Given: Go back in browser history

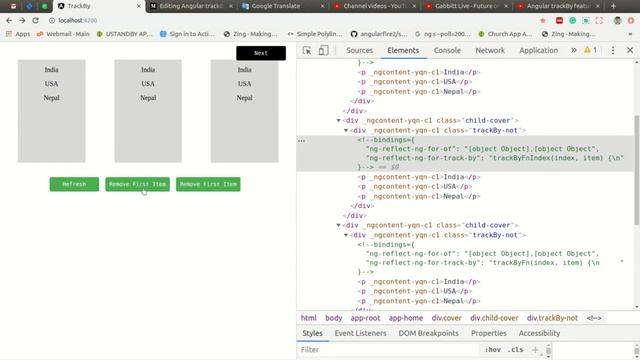Looking at the screenshot, I should point(9,20).
